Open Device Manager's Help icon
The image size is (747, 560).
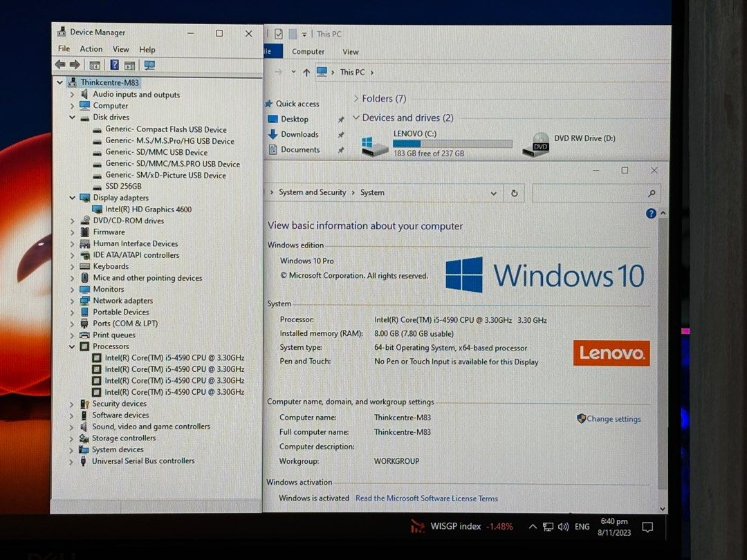click(x=114, y=64)
